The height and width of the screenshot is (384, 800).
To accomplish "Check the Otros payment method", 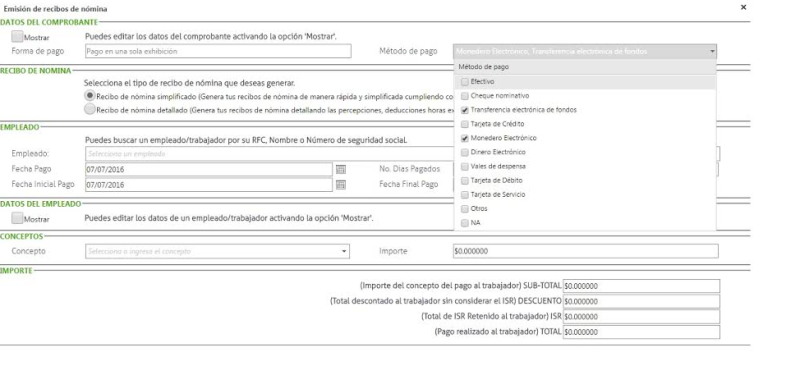I will (x=464, y=209).
